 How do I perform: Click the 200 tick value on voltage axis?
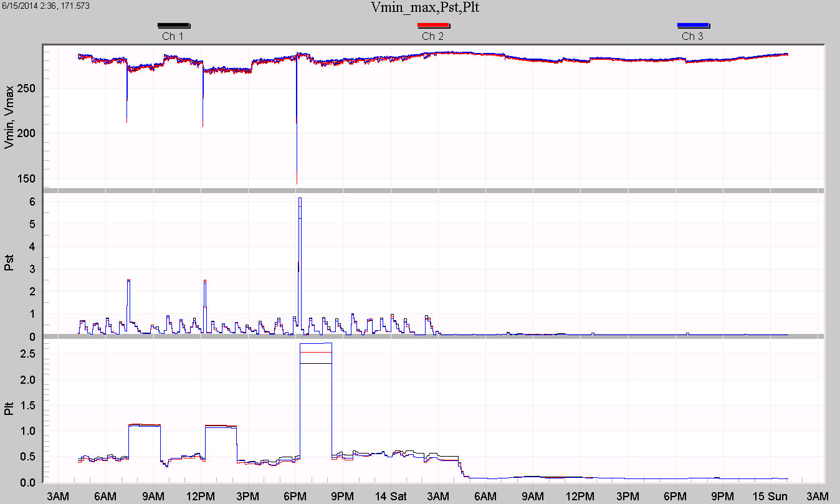click(x=28, y=133)
